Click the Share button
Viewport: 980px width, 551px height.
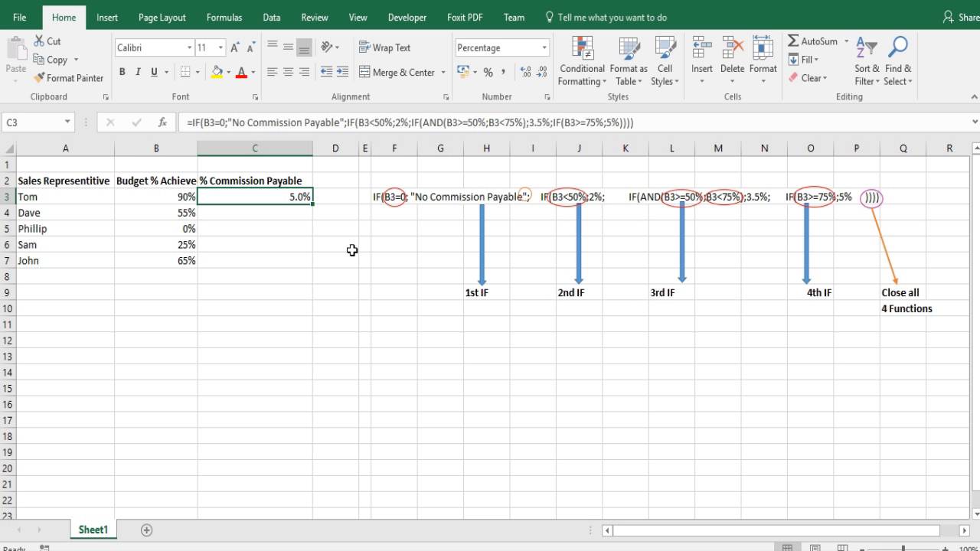coord(960,17)
